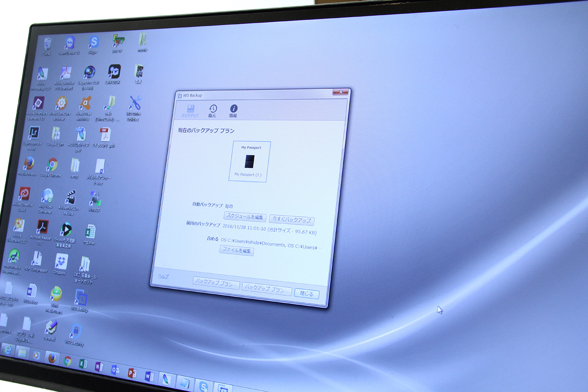Open the Skype desktop shortcut
Viewport: 588px width, 392px height.
click(x=94, y=44)
